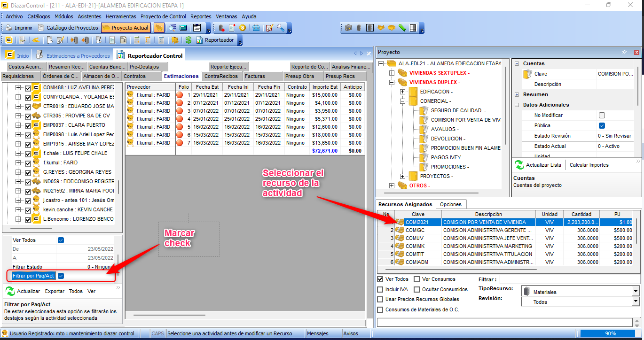This screenshot has height=340, width=644.
Task: Click the Filtrar text input field
Action: (x=569, y=279)
